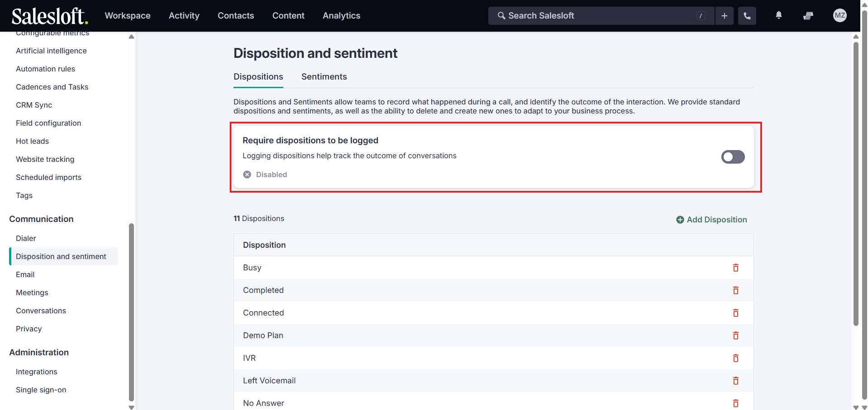Open Artificial intelligence settings

pyautogui.click(x=51, y=51)
